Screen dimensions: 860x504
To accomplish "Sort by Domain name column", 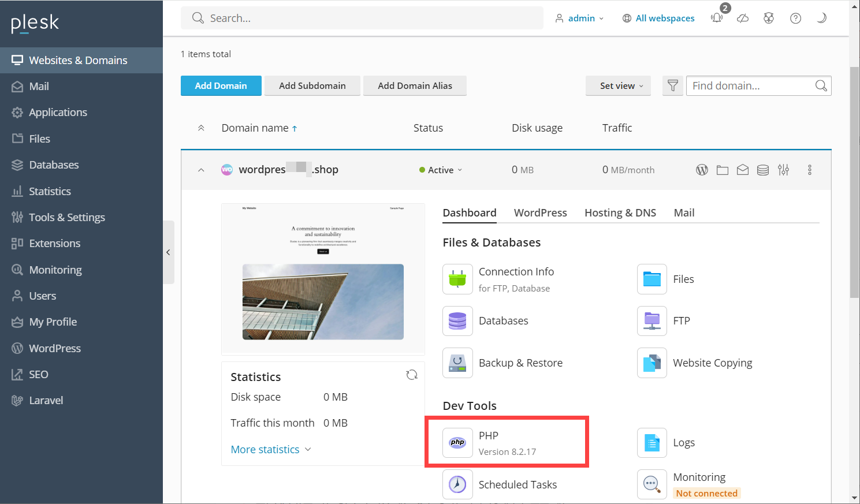I will coord(259,128).
